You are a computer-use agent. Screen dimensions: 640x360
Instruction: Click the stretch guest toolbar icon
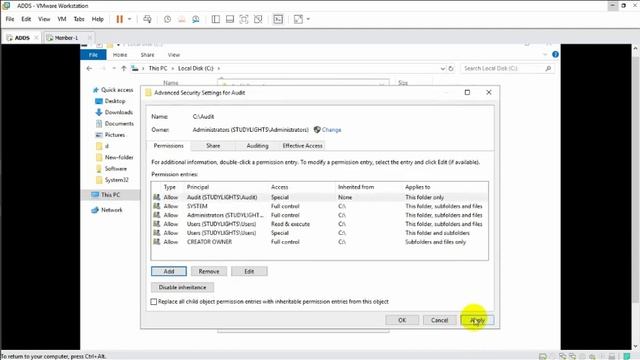298,19
